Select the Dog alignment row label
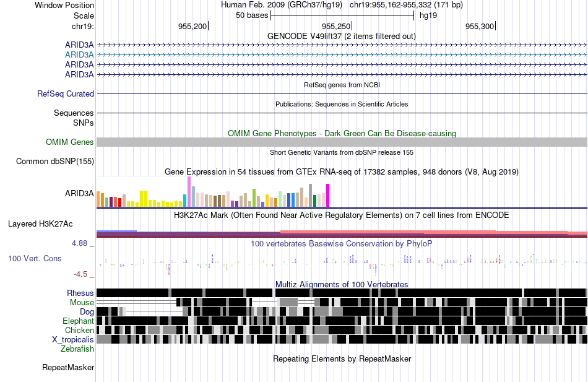Viewport: 588px width, 382px height. tap(87, 312)
